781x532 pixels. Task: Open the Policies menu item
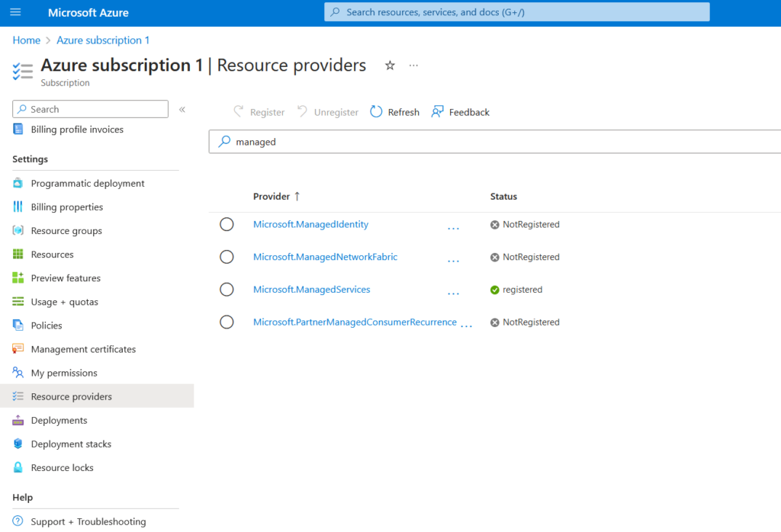[47, 325]
